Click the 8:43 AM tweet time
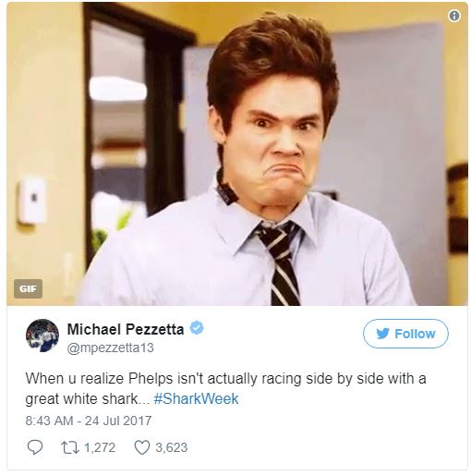Screen dimensions: 471x476 pos(49,421)
